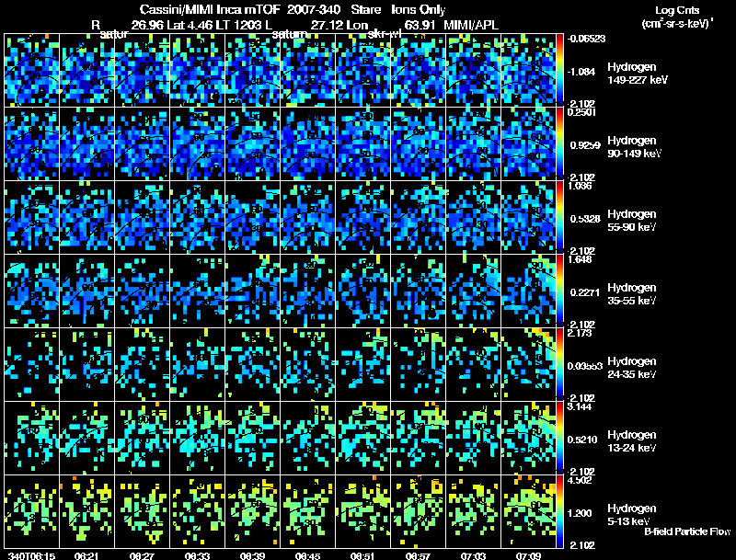Click the '0.5328' color scale value

(585, 219)
